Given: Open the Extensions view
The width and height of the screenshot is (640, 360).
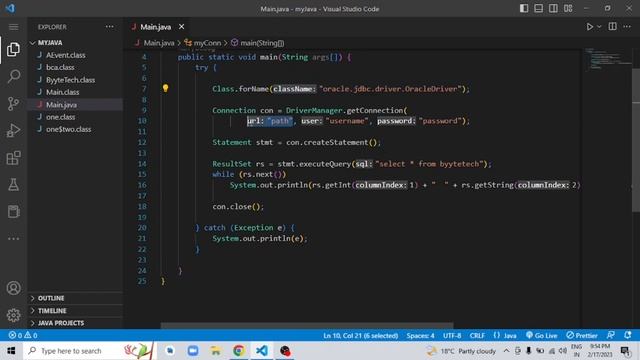Looking at the screenshot, I should point(13,158).
